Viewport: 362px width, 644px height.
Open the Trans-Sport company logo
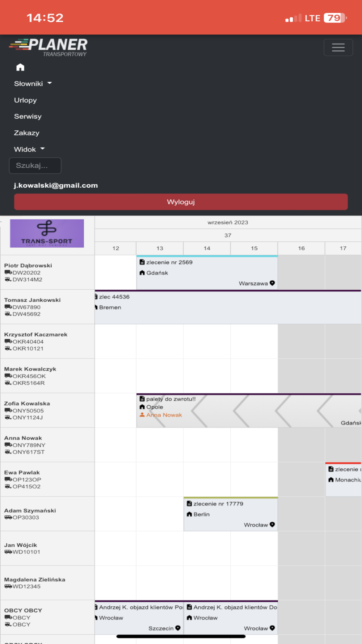[47, 233]
